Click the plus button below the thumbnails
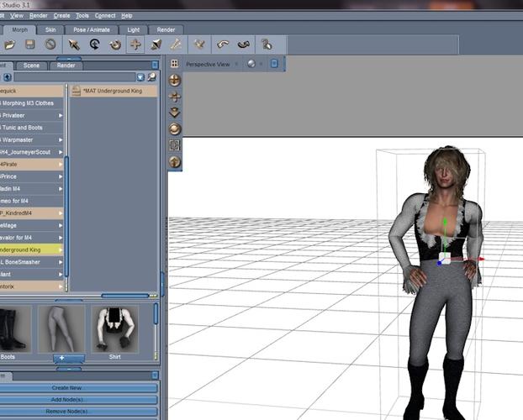 [x=69, y=358]
